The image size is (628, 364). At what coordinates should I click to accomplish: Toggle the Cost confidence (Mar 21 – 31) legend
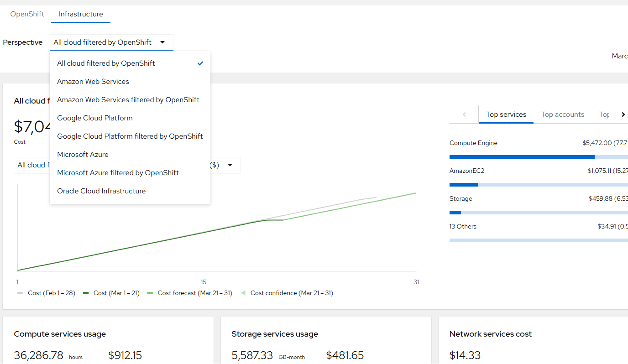point(287,293)
